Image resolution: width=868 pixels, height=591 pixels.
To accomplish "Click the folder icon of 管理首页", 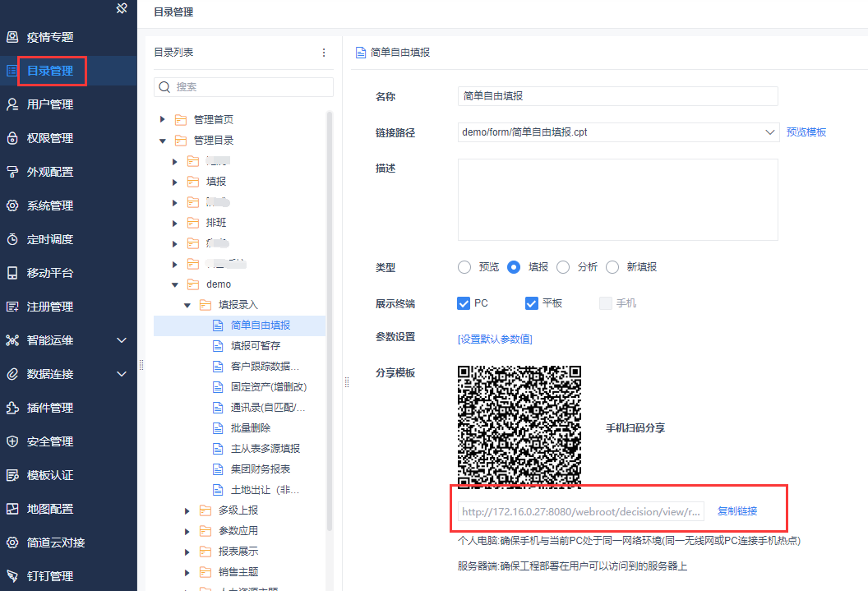I will pyautogui.click(x=181, y=119).
